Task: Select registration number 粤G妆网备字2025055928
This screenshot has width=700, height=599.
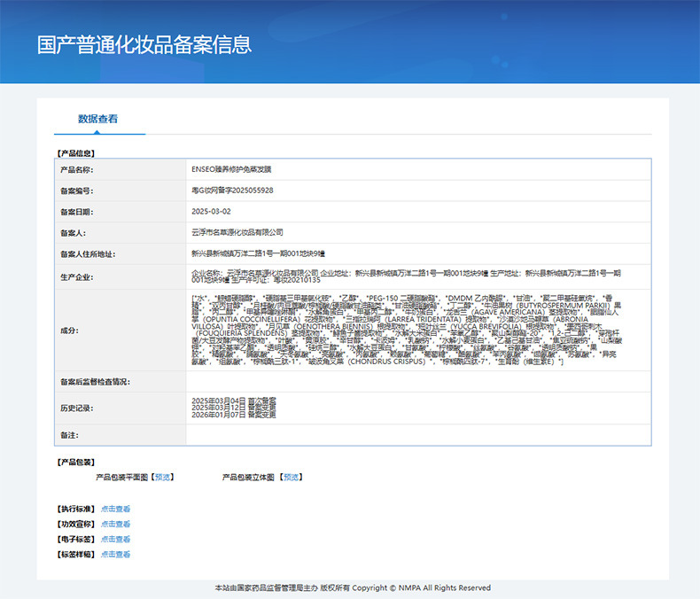Action: [x=232, y=191]
